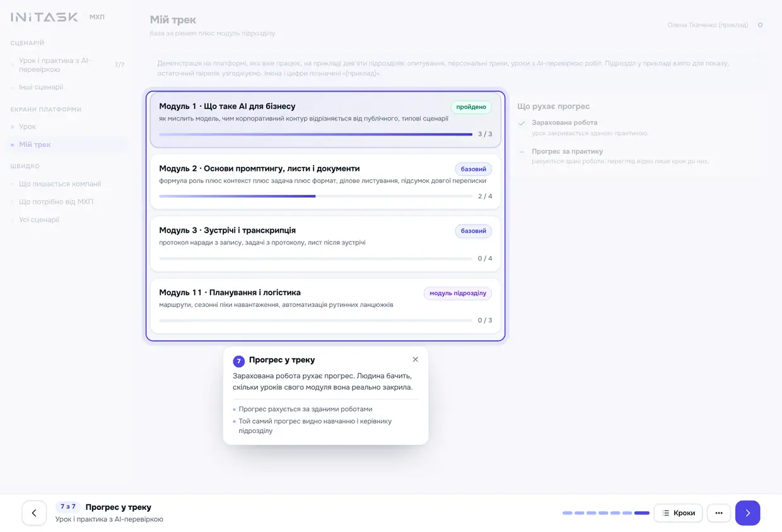The height and width of the screenshot is (532, 782).
Task: Click the "7/7" counter in sidebar
Action: [x=119, y=65]
